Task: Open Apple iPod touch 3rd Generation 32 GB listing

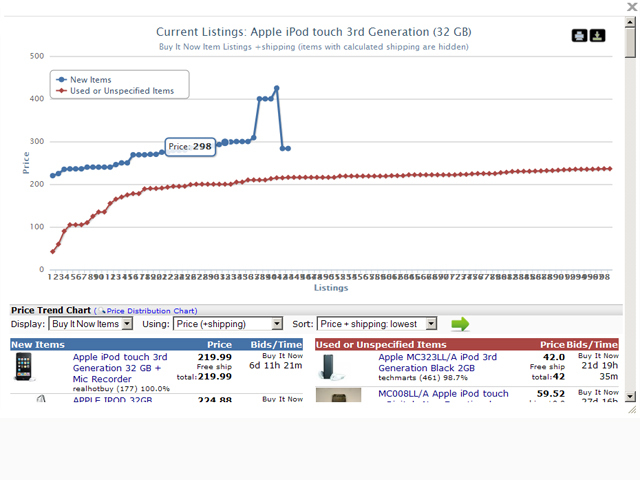Action: coord(120,368)
